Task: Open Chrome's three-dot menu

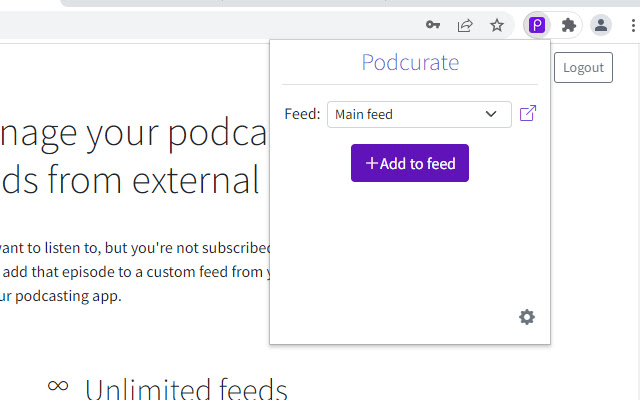Action: pos(634,25)
